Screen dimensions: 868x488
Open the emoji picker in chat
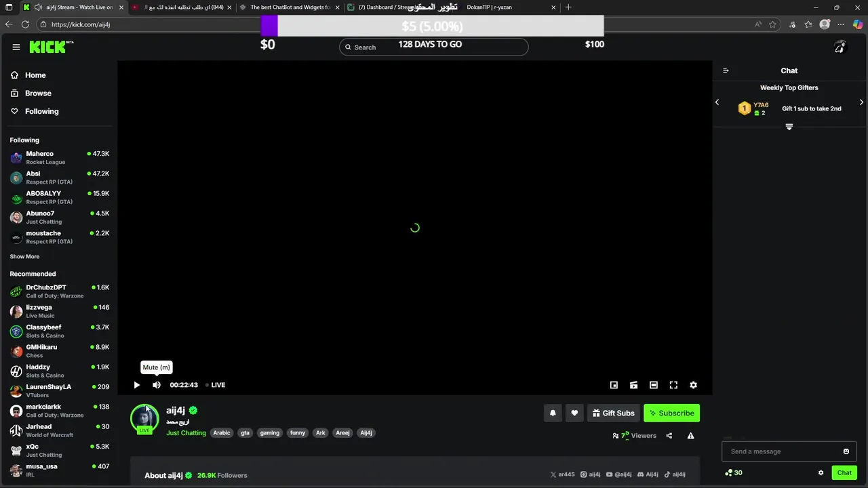(x=846, y=451)
